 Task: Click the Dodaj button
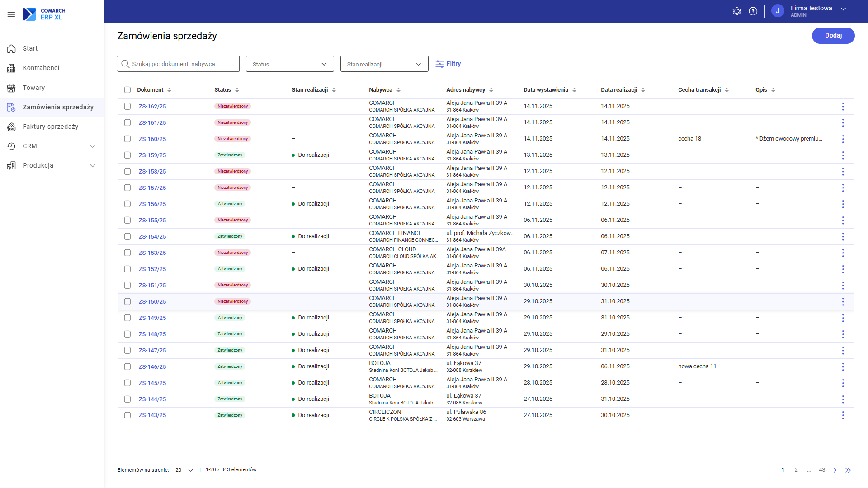pyautogui.click(x=833, y=36)
